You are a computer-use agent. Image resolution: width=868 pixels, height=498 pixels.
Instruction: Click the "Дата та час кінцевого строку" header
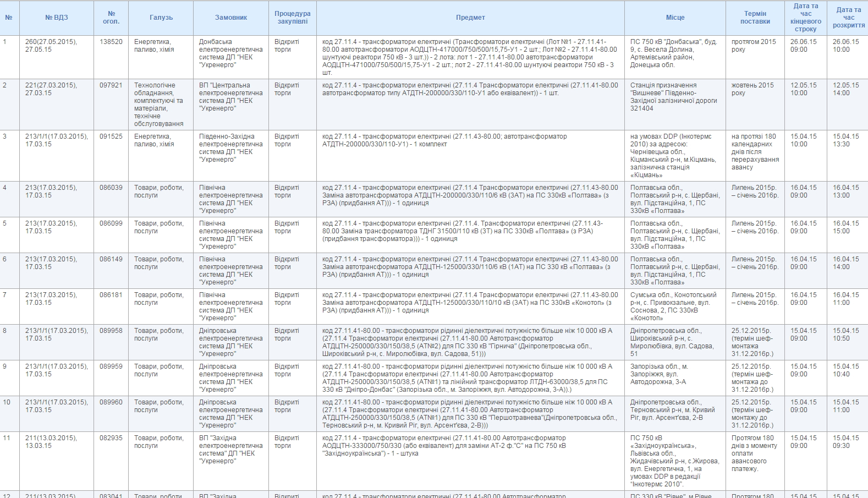(x=805, y=18)
